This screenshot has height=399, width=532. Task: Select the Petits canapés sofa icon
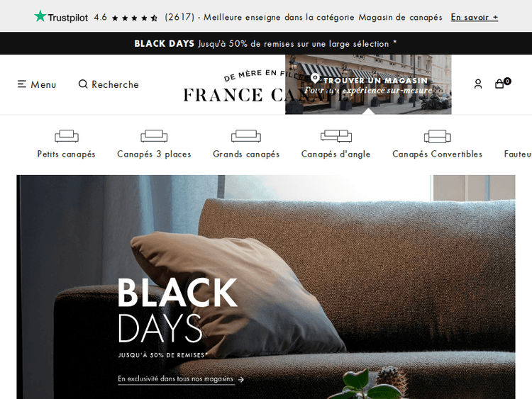(x=67, y=136)
